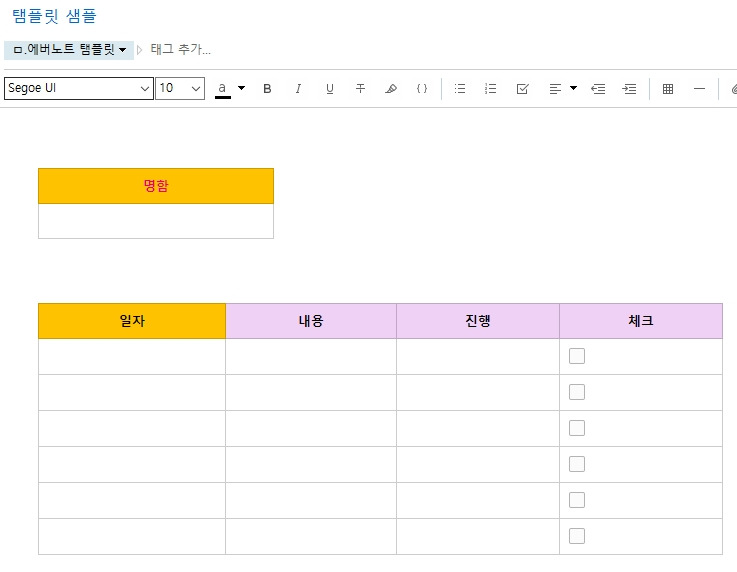Click the note title 탬플릿 샘플
Image resolution: width=737 pixels, height=572 pixels.
[x=54, y=16]
